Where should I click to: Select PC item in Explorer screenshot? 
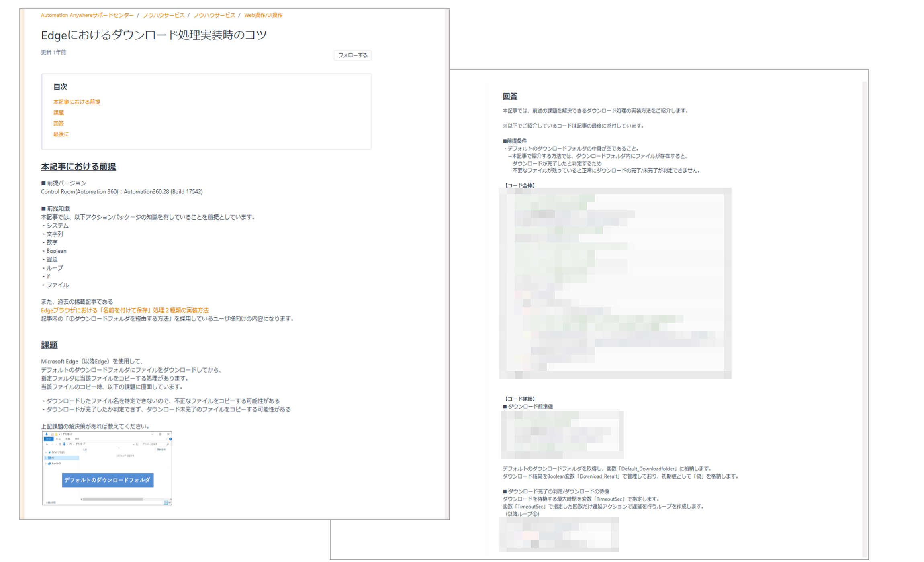click(x=53, y=458)
